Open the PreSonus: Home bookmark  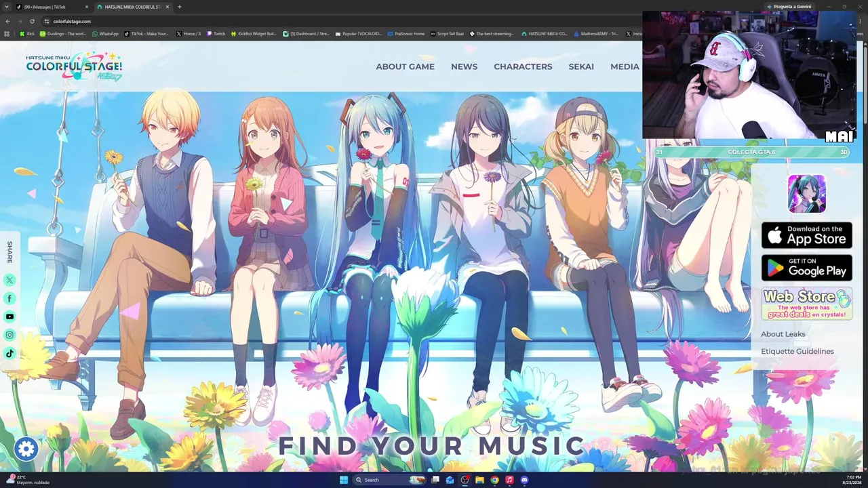click(406, 33)
